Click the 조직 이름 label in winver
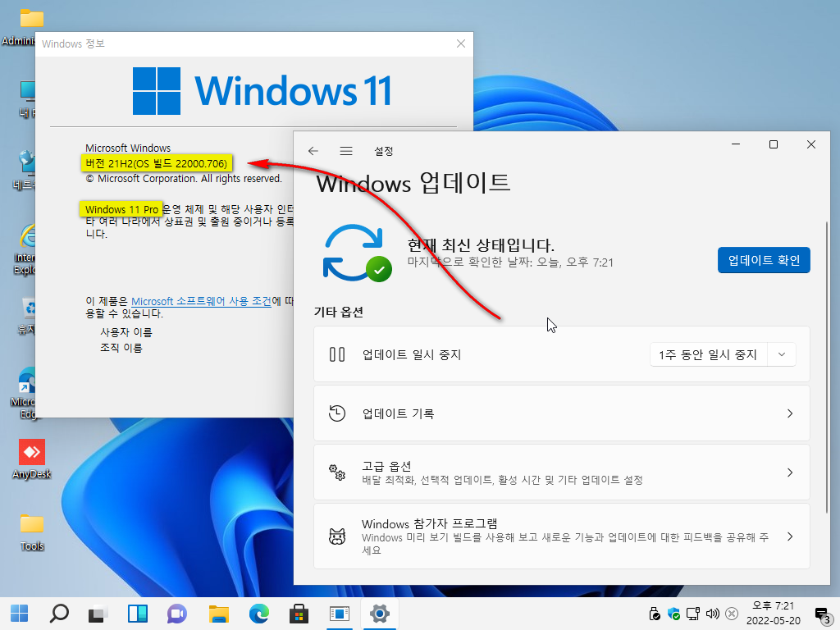Viewport: 840px width, 630px height. 121,348
